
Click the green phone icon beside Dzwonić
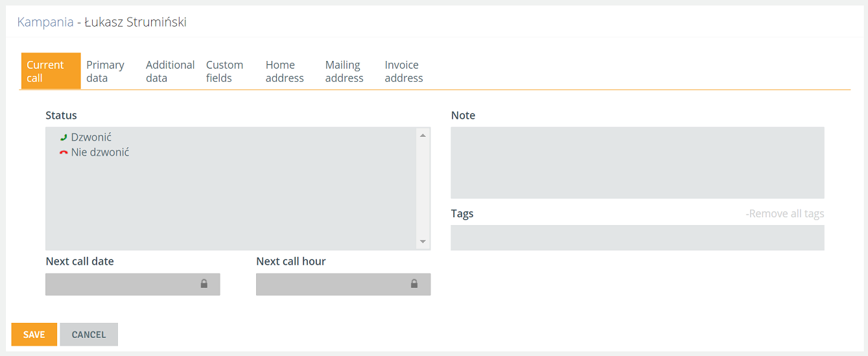[64, 137]
